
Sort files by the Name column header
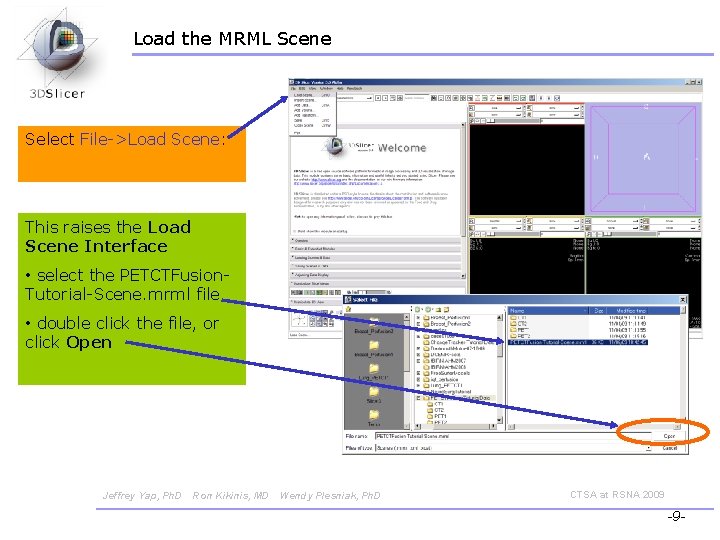547,311
